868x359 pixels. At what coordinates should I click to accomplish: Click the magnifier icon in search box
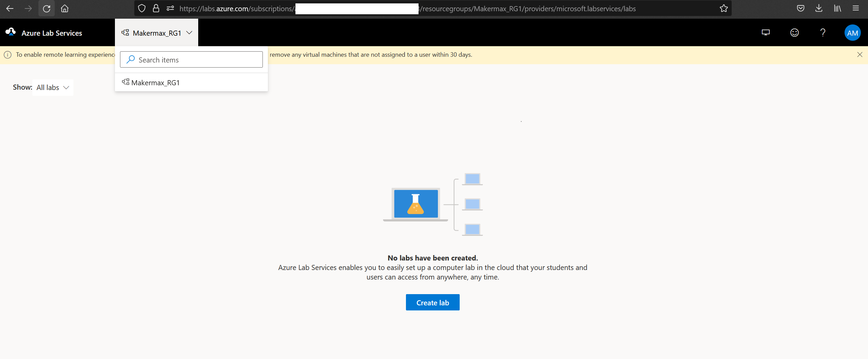tap(131, 59)
